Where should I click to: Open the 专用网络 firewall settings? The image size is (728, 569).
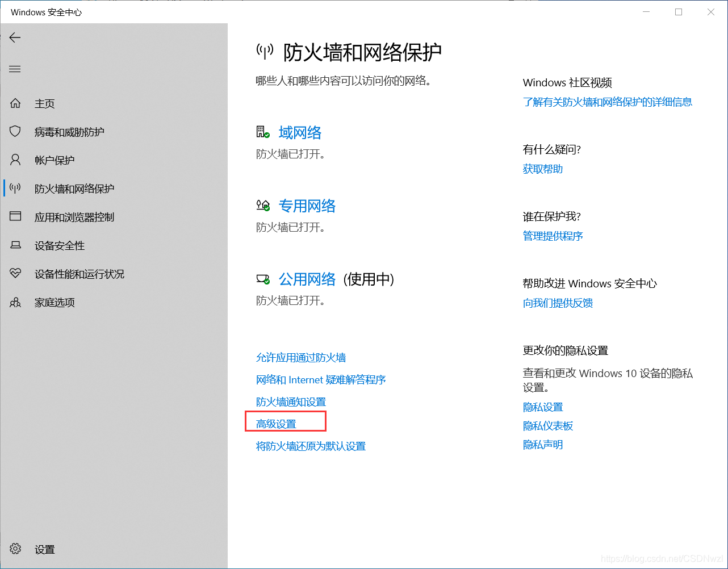pyautogui.click(x=307, y=206)
